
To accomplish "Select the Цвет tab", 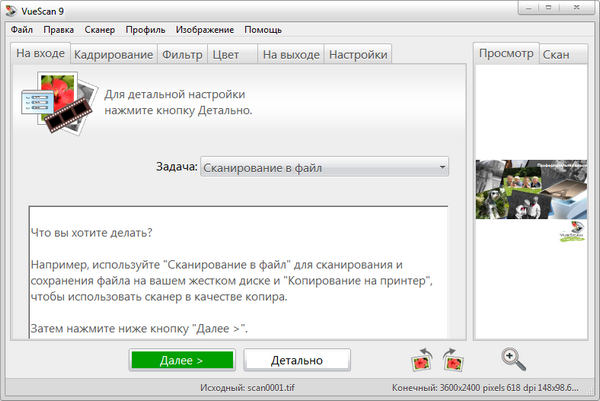I will point(225,54).
